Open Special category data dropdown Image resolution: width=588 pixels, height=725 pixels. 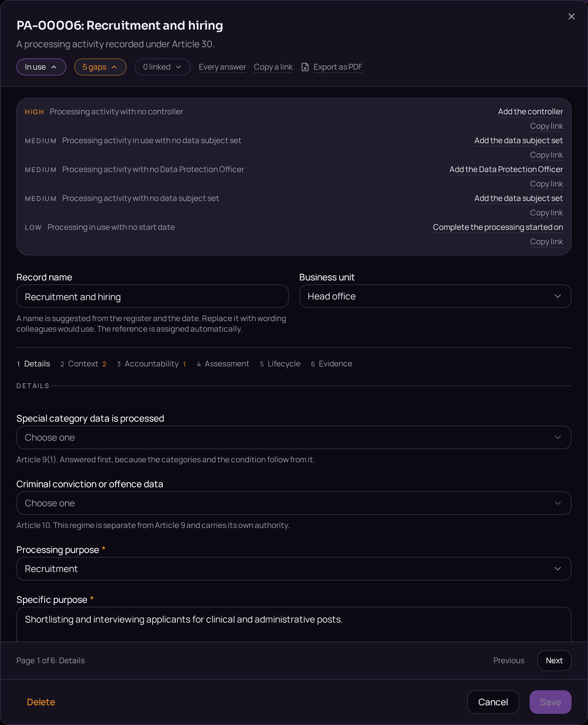point(294,438)
